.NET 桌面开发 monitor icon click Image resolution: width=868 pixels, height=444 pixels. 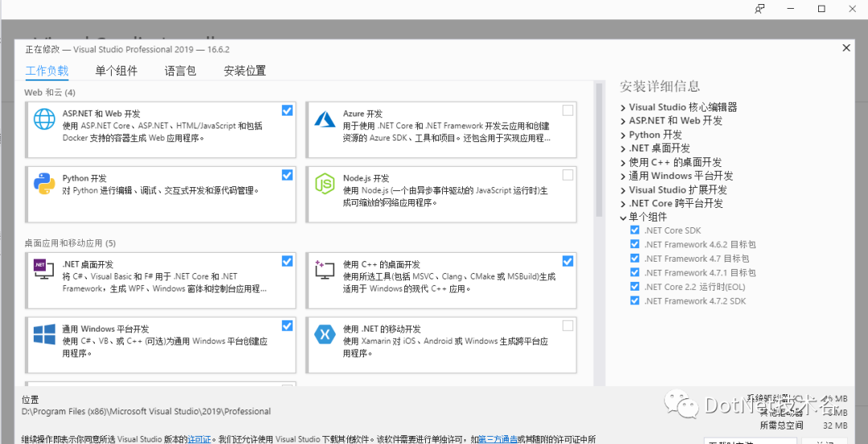point(44,269)
